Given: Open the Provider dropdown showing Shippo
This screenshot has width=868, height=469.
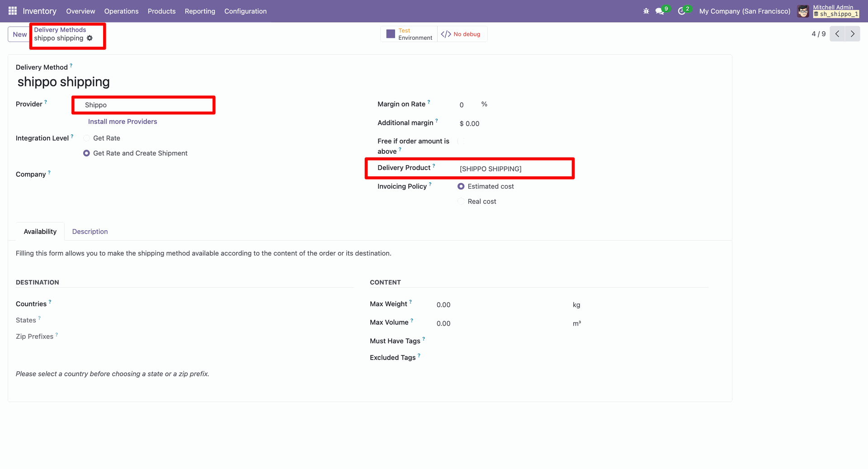Looking at the screenshot, I should click(x=143, y=105).
